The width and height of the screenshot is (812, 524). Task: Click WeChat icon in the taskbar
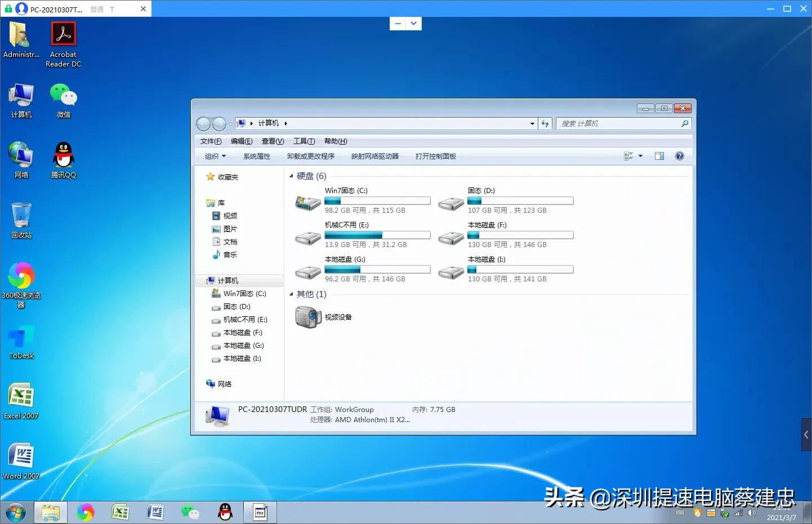190,512
